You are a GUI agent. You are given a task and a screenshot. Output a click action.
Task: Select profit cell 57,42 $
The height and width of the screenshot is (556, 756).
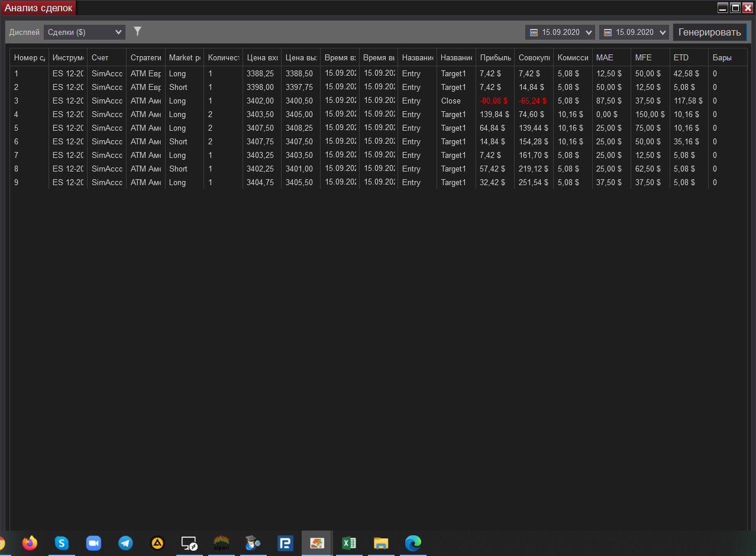495,169
